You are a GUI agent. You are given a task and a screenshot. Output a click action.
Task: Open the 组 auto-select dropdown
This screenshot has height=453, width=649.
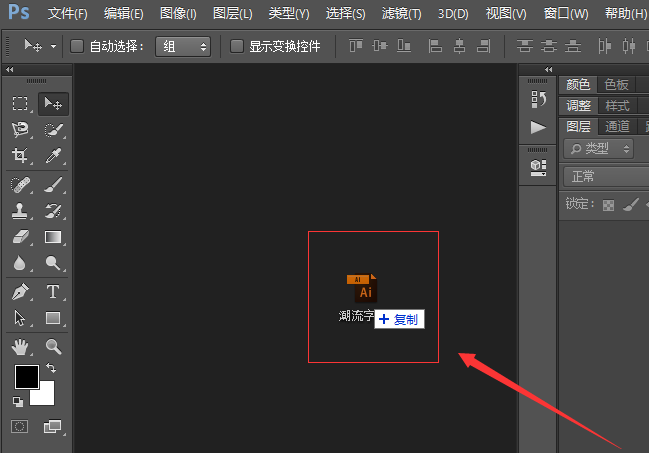(x=183, y=47)
